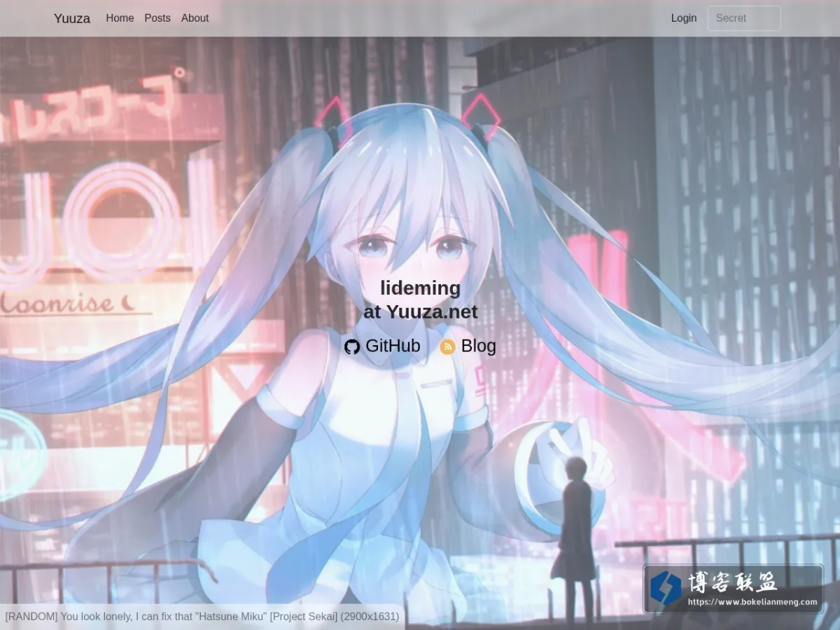Open the Home nav item
The width and height of the screenshot is (840, 630).
(x=120, y=18)
